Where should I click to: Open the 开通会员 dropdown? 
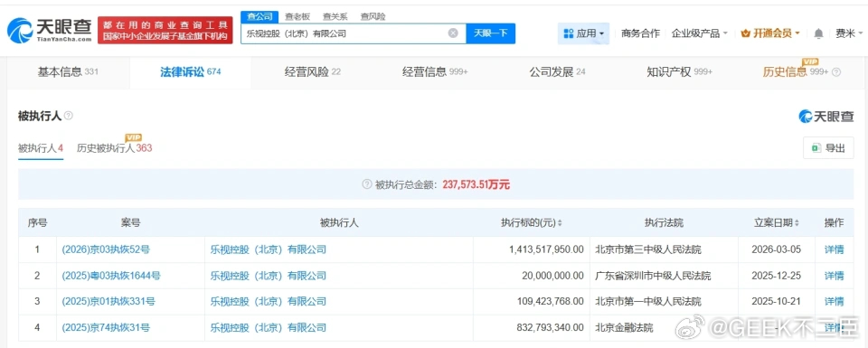pos(770,33)
